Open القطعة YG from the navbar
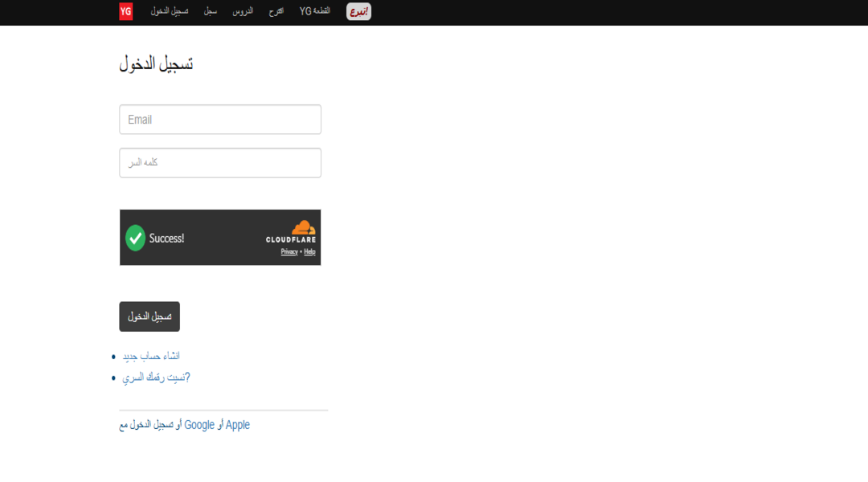Image resolution: width=868 pixels, height=482 pixels. (x=315, y=11)
